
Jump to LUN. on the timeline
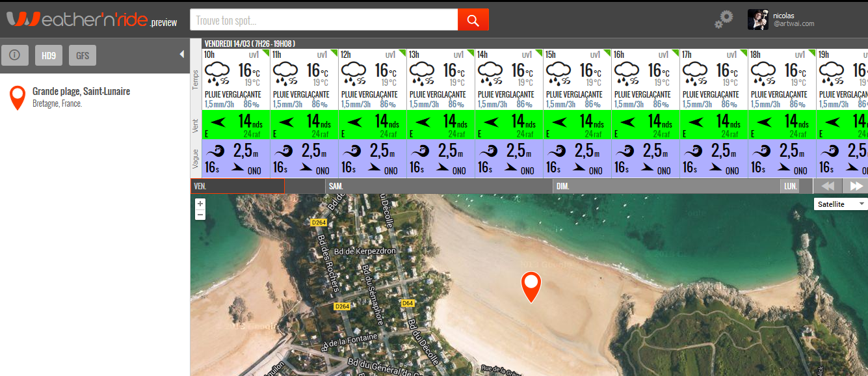point(790,186)
